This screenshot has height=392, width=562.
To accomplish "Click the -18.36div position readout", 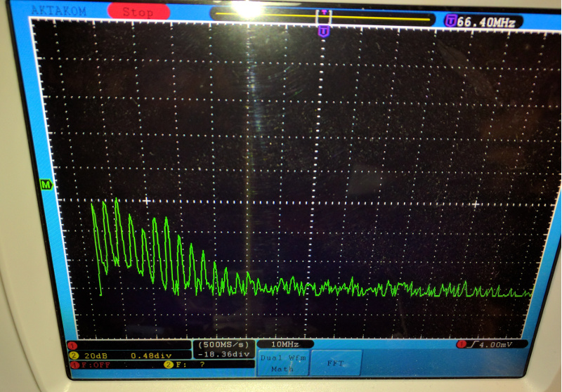I will tap(225, 355).
